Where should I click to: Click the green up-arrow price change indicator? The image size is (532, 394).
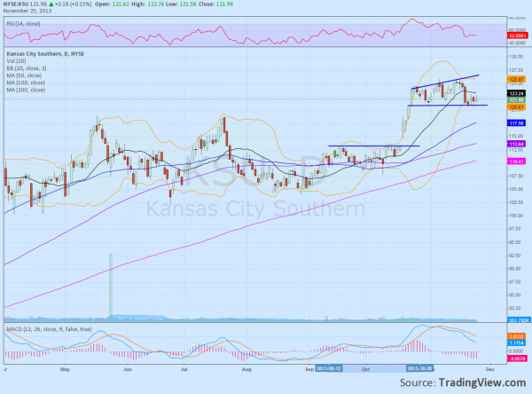click(51, 4)
